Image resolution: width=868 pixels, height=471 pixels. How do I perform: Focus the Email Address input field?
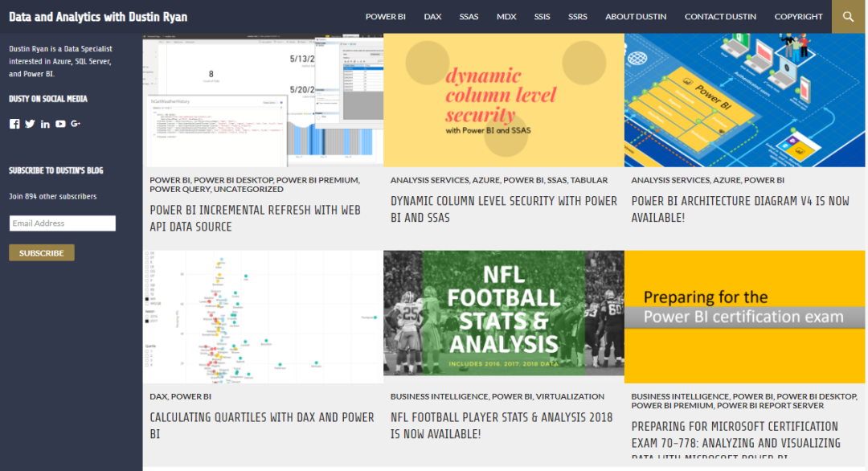point(63,223)
